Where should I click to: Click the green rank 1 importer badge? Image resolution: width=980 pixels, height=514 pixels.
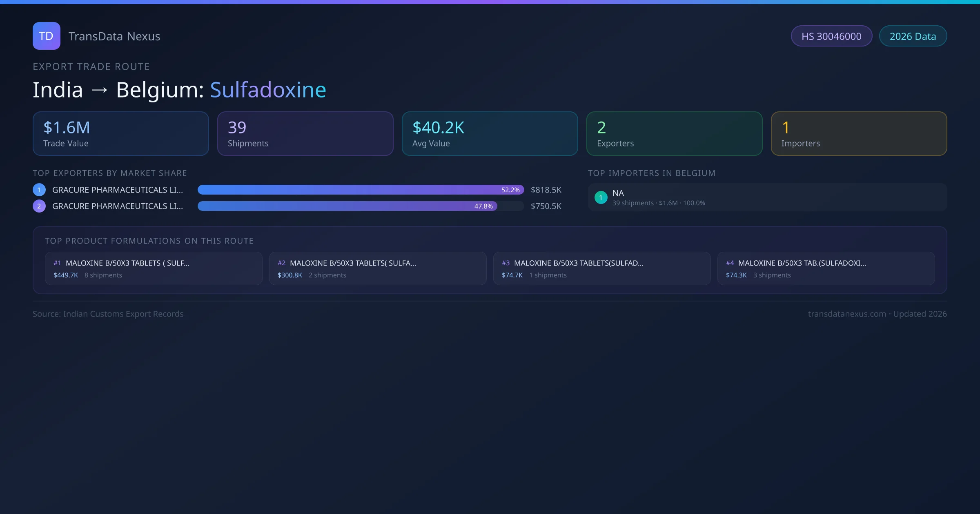point(601,197)
